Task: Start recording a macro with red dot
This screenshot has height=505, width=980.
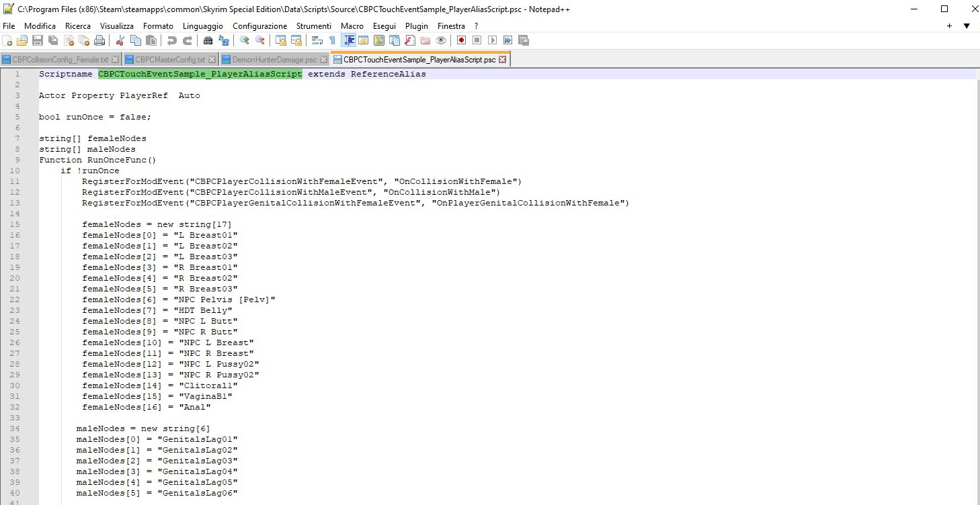Action: click(461, 40)
